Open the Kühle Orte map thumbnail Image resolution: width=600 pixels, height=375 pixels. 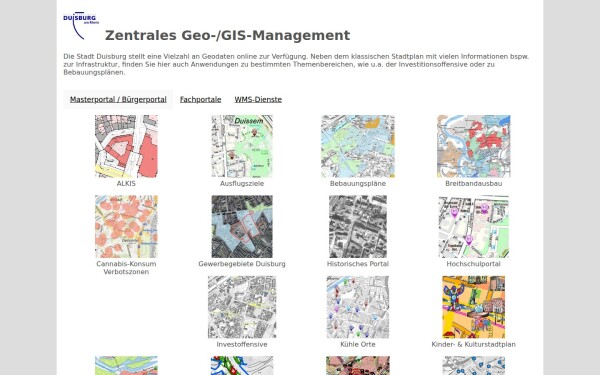point(358,307)
